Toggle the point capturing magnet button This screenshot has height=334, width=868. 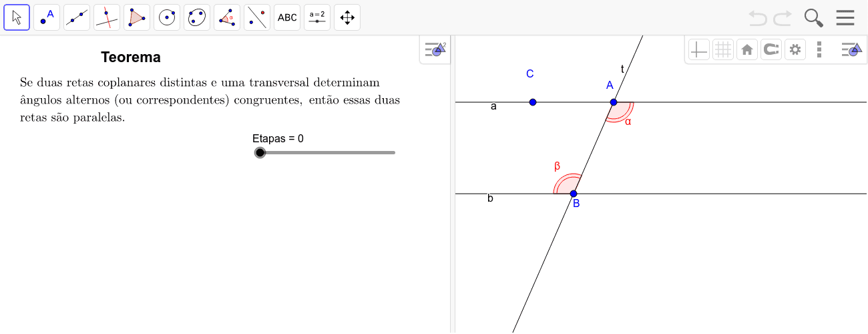771,49
